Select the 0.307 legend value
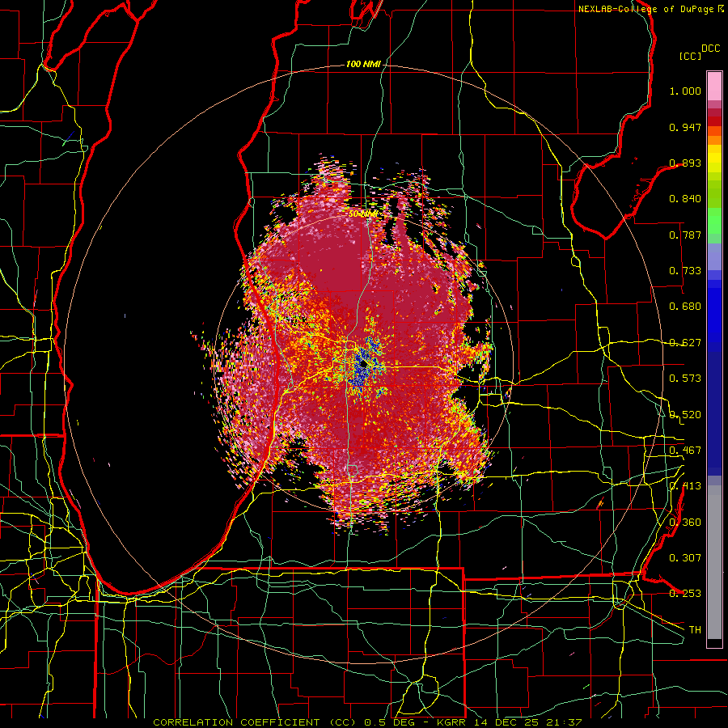728x728 pixels. click(685, 557)
